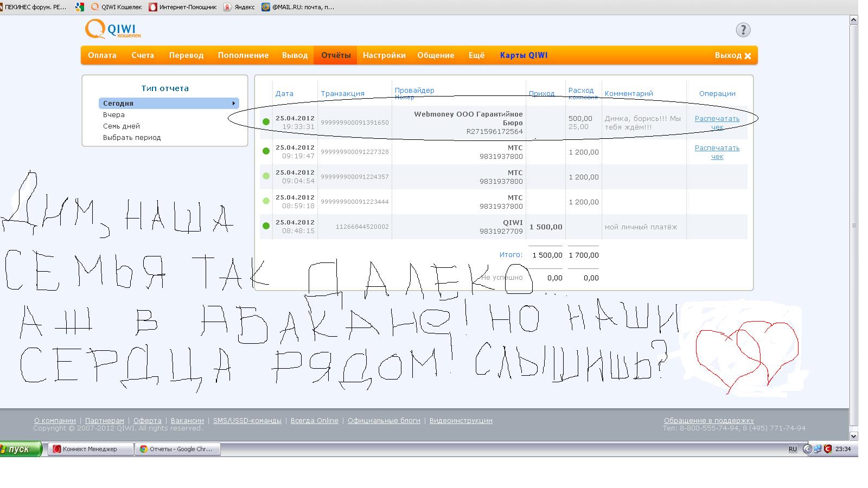Open the Оплата menu
868x488 pixels.
pyautogui.click(x=102, y=55)
